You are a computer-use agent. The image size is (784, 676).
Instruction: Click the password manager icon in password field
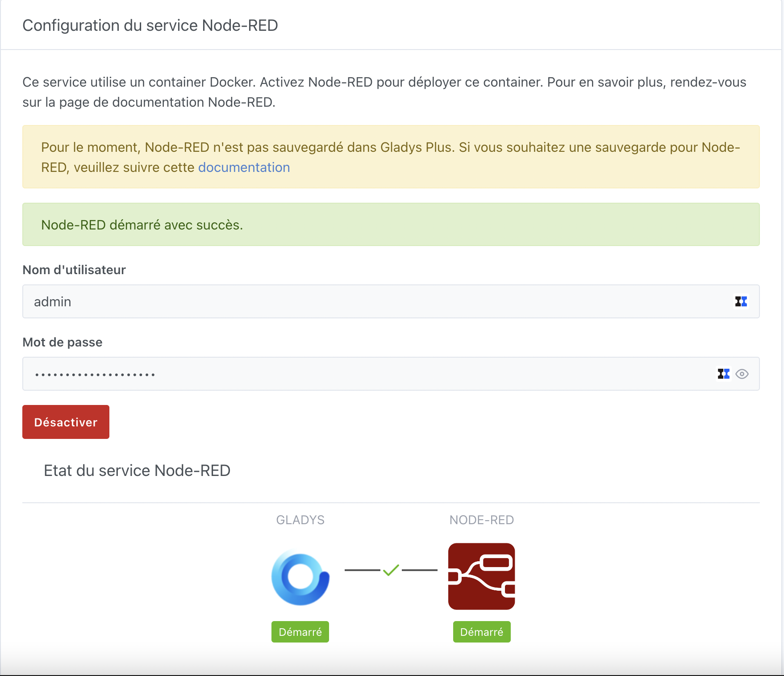724,374
